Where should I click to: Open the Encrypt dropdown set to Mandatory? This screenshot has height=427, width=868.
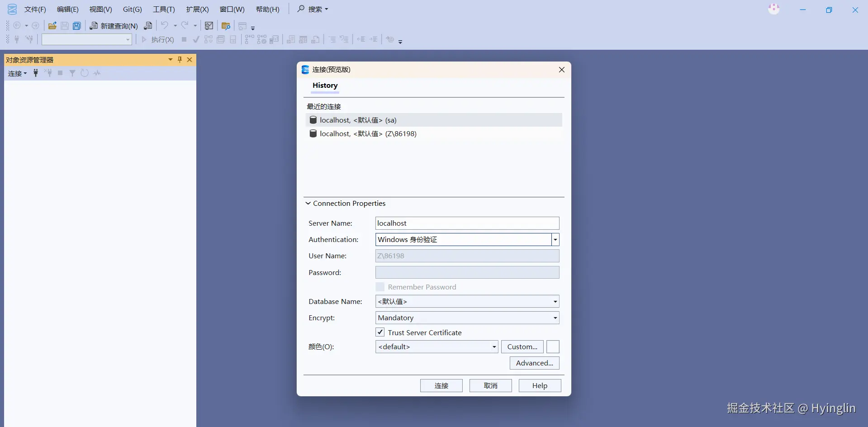(x=467, y=318)
